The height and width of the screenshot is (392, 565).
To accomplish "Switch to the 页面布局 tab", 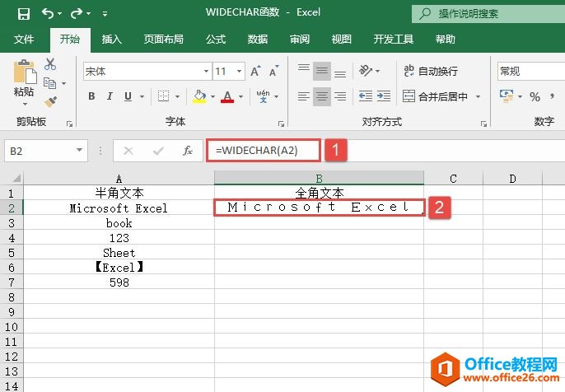I will coord(164,39).
